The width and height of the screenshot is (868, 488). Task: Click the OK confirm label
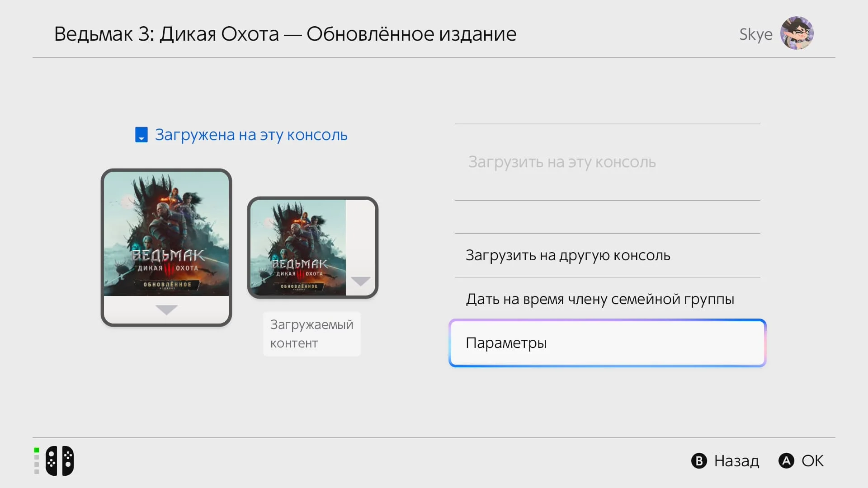point(812,461)
